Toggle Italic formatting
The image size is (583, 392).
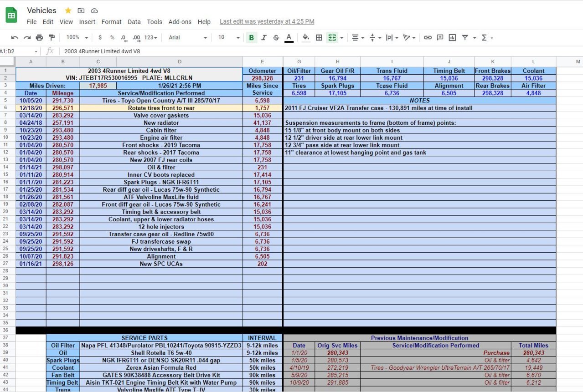click(x=263, y=37)
